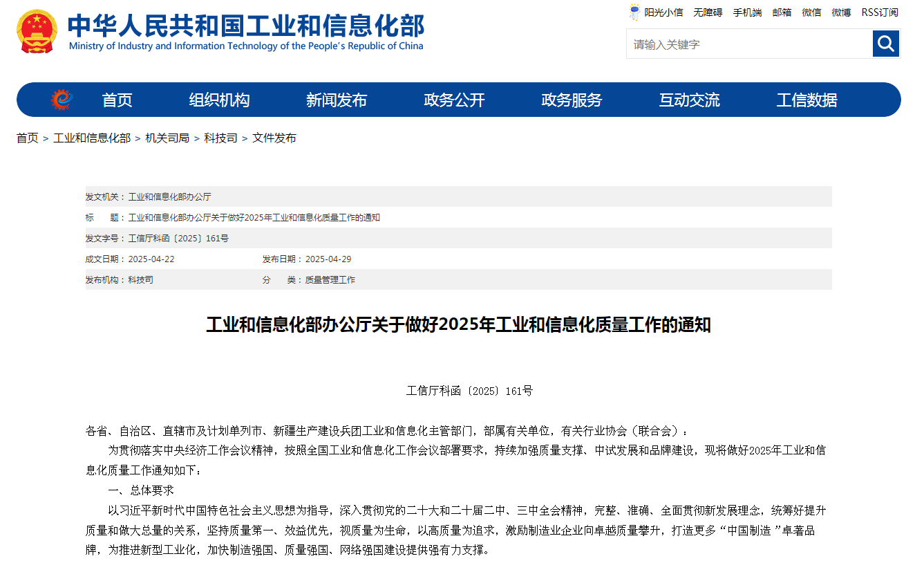Click the English ministry name subtitle

246,46
